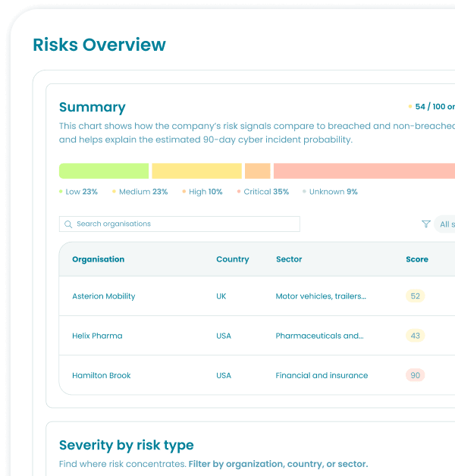
Task: Select the yellow Medium risk bar segment
Action: 197,171
